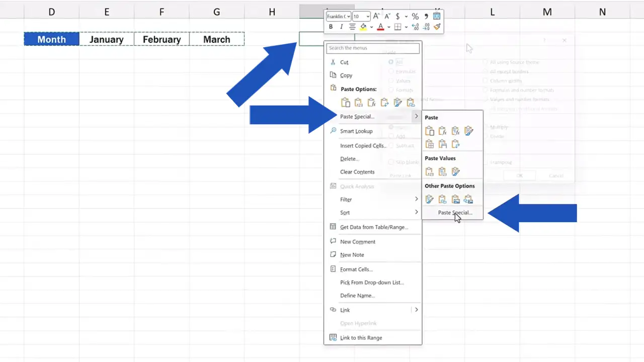Choose the Paste Formulas fx icon
This screenshot has width=644, height=362.
pyautogui.click(x=442, y=131)
